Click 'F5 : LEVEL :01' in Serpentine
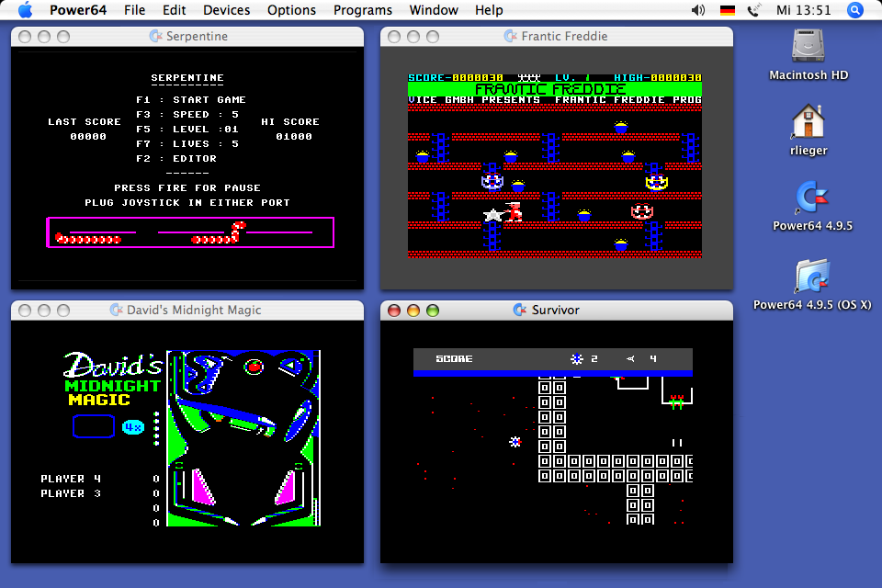Screen dimensions: 882x588 coord(187,129)
